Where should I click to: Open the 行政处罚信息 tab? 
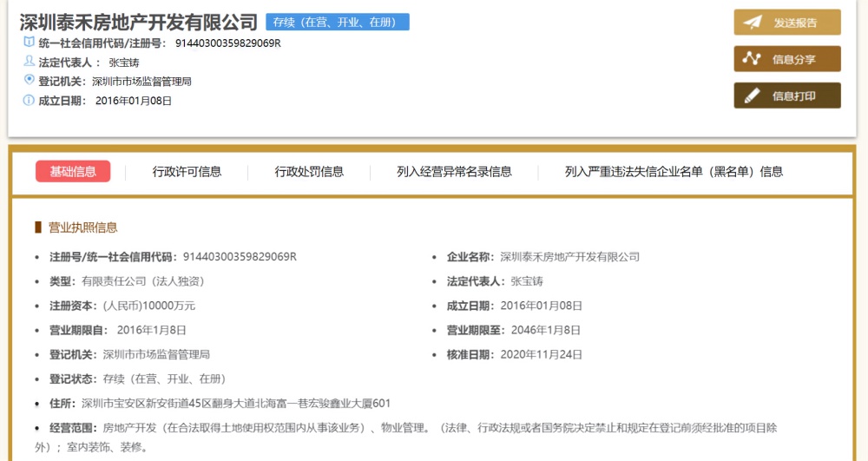tap(309, 172)
